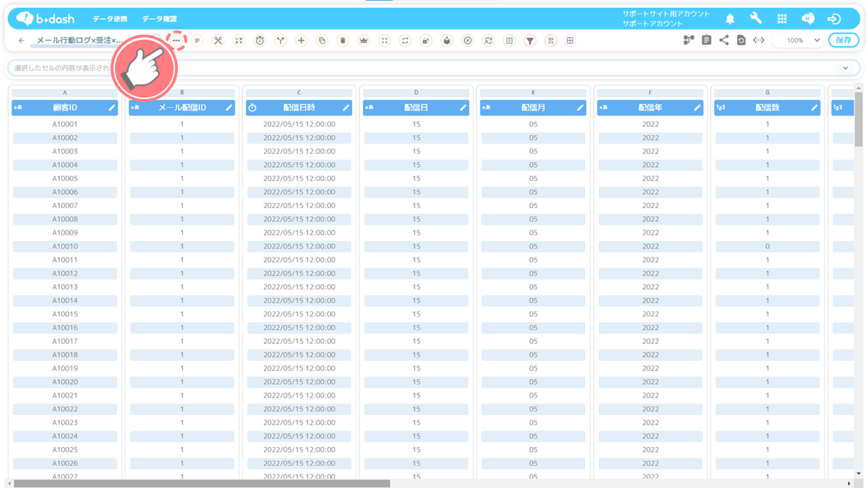The height and width of the screenshot is (488, 868).
Task: Click the text lines toolbar icon
Action: [x=197, y=41]
